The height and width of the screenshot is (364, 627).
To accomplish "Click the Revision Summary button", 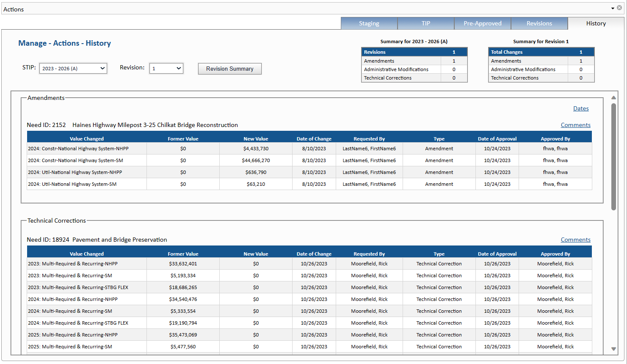I will (230, 69).
